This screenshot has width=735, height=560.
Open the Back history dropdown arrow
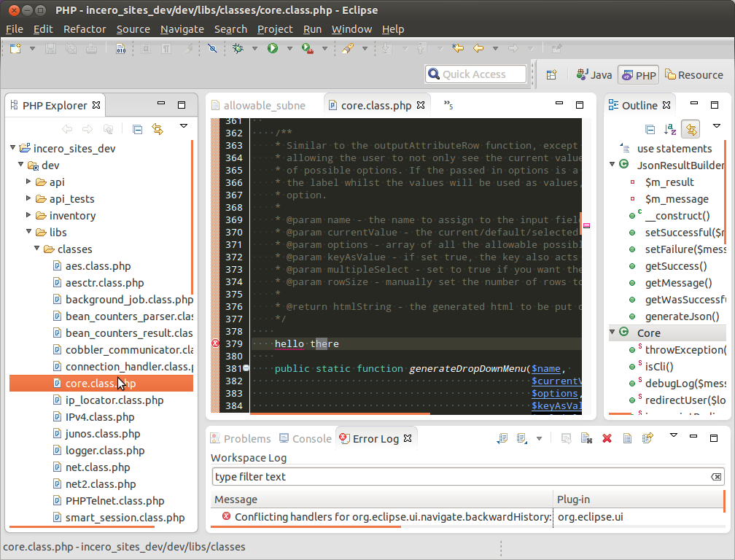495,48
